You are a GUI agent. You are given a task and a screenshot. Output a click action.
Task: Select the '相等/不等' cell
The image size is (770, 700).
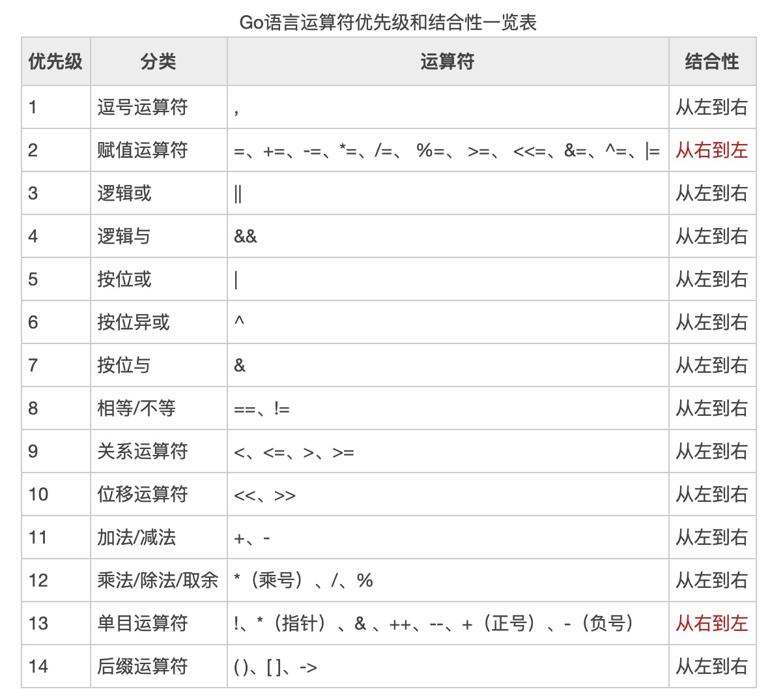(x=158, y=408)
